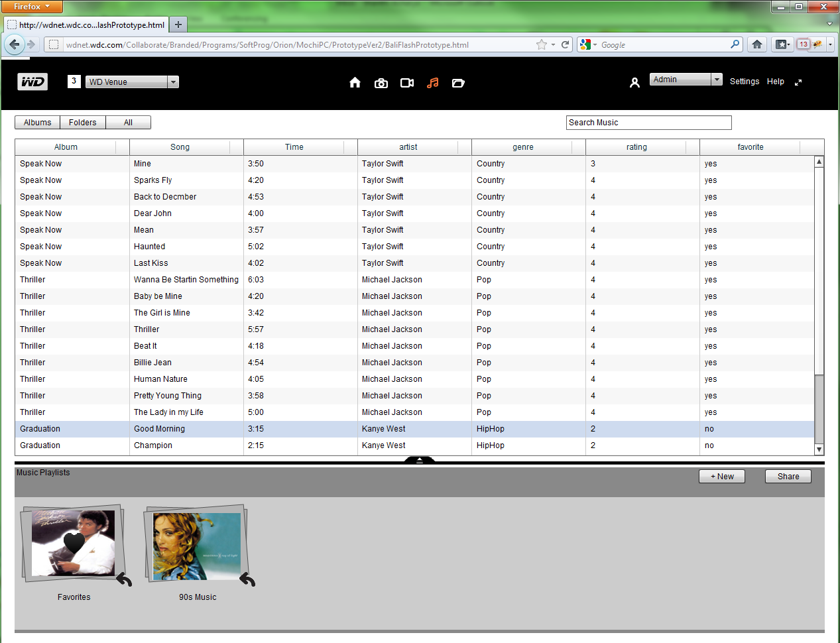This screenshot has height=643, width=840.
Task: Click the Share button
Action: [x=788, y=477]
